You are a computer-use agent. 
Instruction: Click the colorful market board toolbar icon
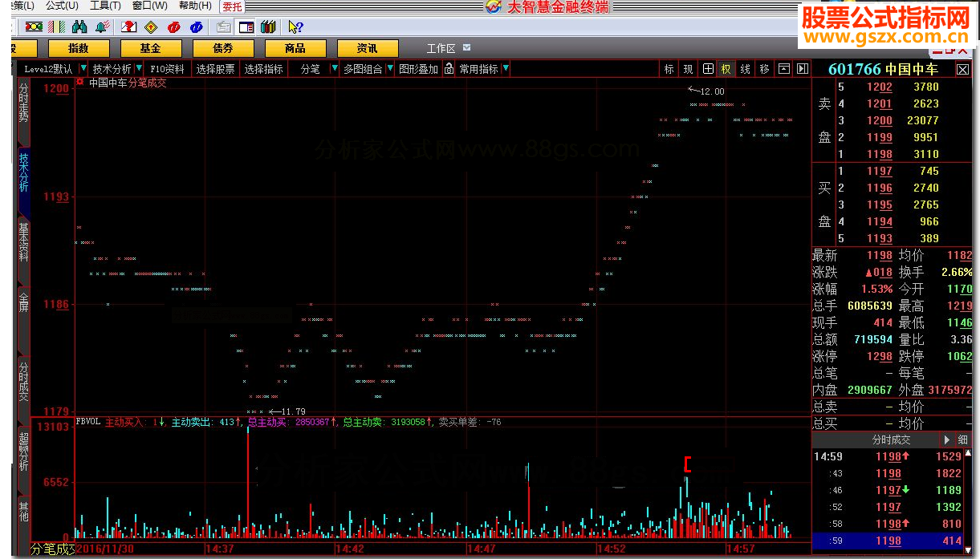coord(33,27)
